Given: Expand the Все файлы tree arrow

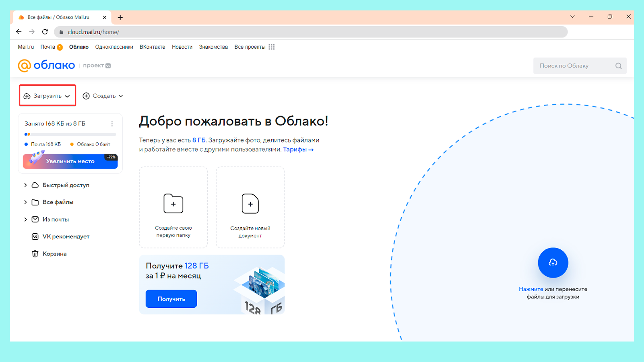Looking at the screenshot, I should click(x=25, y=202).
